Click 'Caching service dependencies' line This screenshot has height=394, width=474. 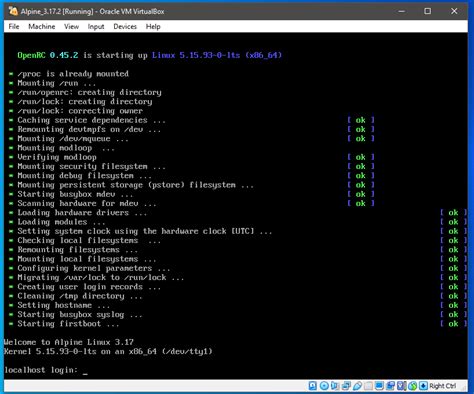(91, 120)
